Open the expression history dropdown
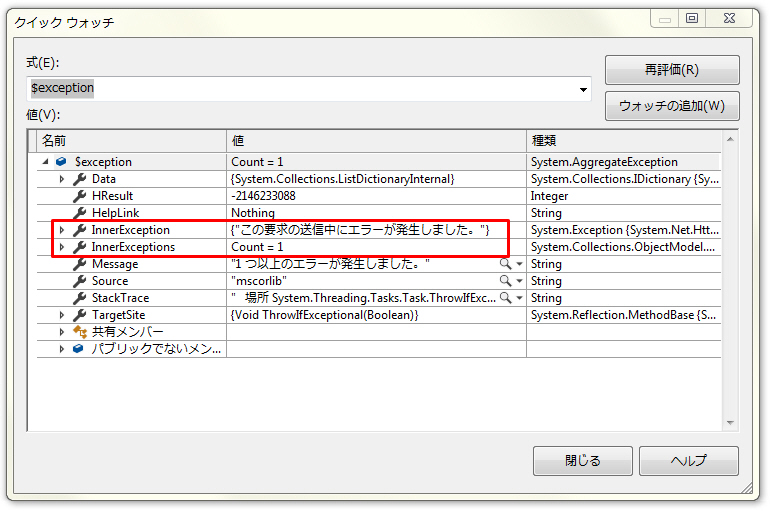This screenshot has height=511, width=771. (x=583, y=89)
